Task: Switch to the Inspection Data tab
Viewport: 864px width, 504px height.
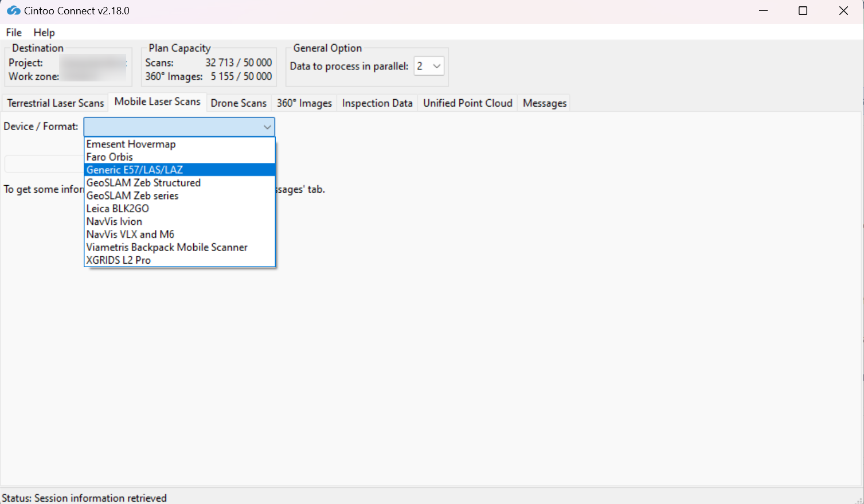Action: click(x=377, y=103)
